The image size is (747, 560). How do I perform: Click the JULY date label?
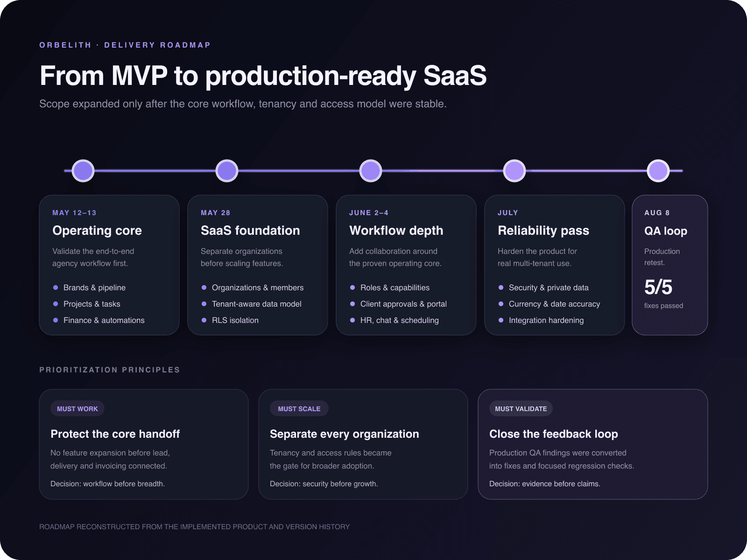coord(508,213)
